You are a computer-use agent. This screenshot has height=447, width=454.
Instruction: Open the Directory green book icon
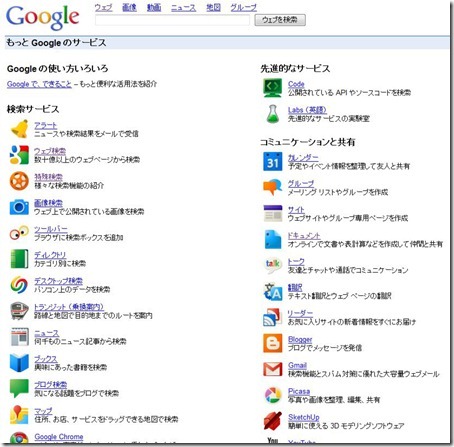pyautogui.click(x=19, y=259)
